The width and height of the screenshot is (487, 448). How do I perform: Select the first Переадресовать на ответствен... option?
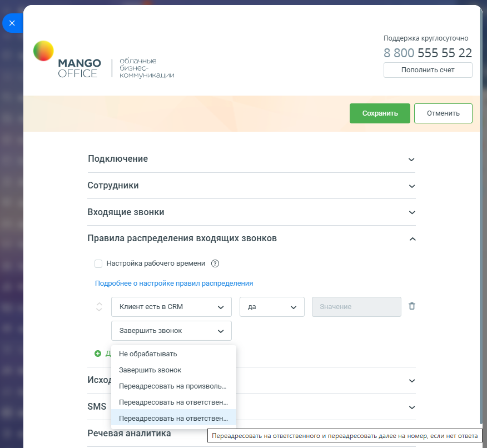173,402
